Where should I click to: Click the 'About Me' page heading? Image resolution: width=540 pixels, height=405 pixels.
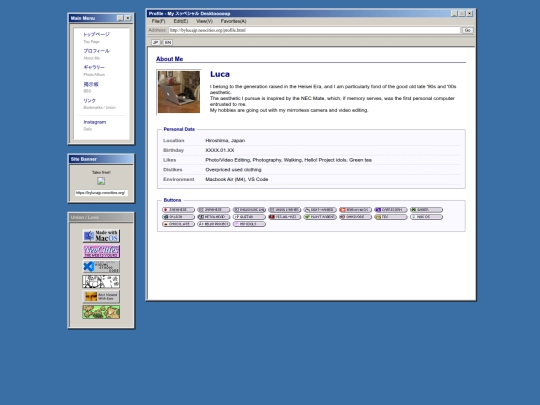(x=169, y=59)
